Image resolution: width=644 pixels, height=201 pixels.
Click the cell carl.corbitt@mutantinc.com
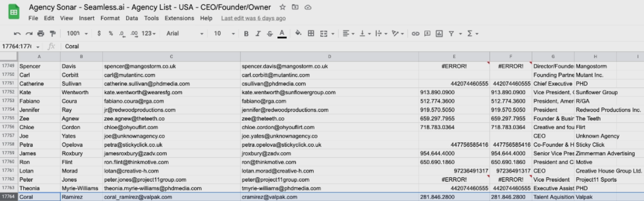(x=329, y=75)
